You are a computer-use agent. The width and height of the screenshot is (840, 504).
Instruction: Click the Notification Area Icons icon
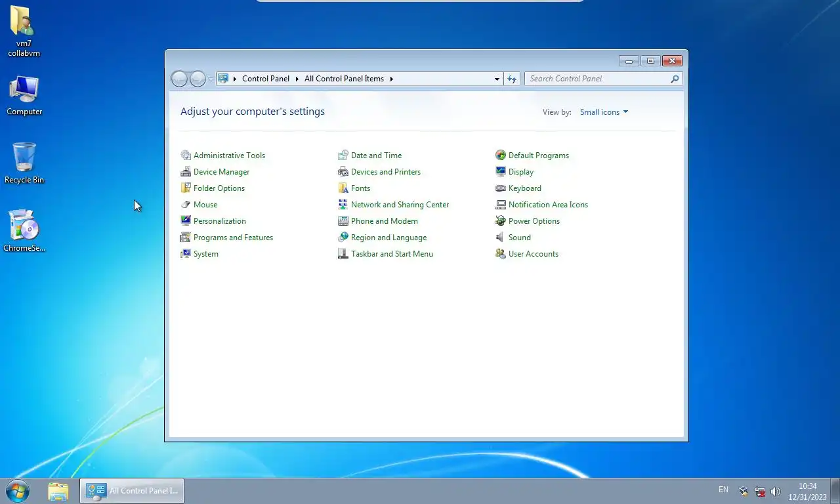point(501,205)
